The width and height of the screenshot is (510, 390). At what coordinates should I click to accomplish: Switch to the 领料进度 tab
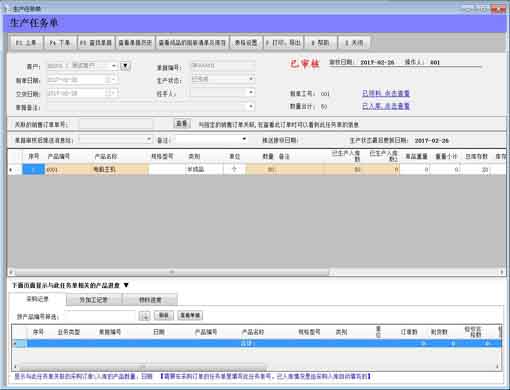[150, 300]
